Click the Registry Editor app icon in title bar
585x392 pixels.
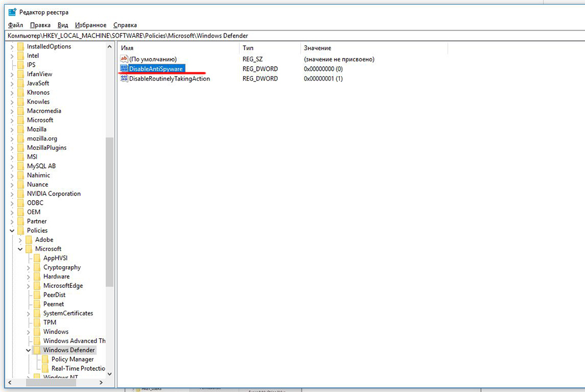12,12
